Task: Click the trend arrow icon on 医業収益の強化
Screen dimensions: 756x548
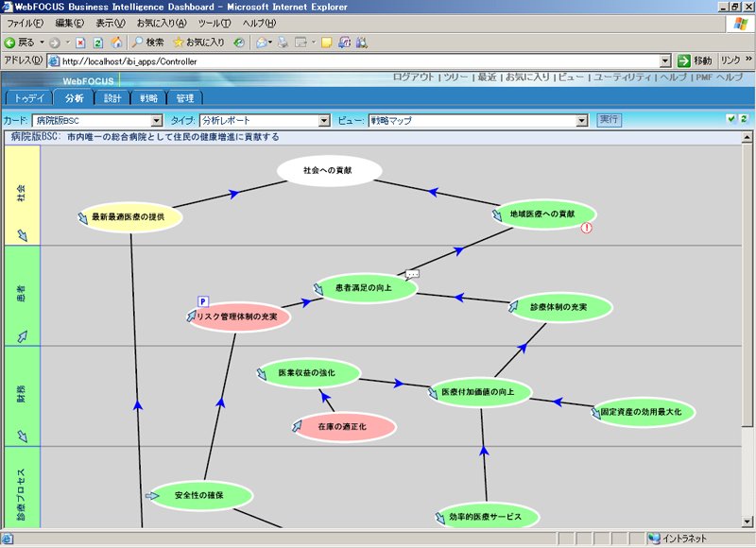Action: 262,373
